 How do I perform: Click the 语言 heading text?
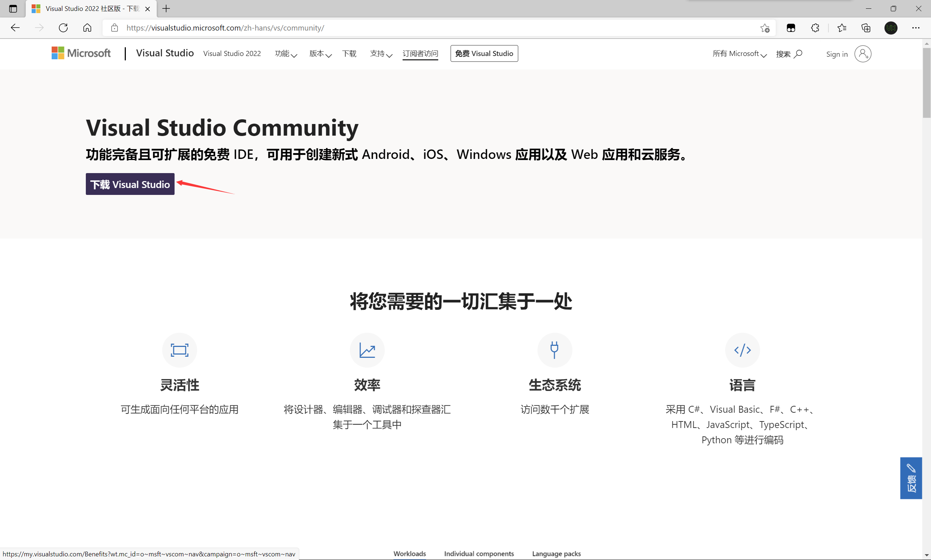[x=742, y=385]
